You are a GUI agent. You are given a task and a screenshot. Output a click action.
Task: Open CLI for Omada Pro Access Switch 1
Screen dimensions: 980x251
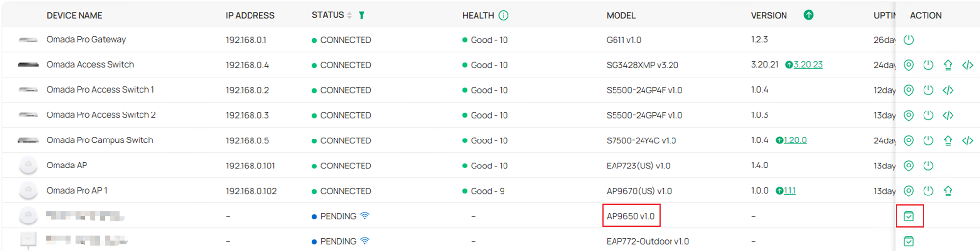948,90
